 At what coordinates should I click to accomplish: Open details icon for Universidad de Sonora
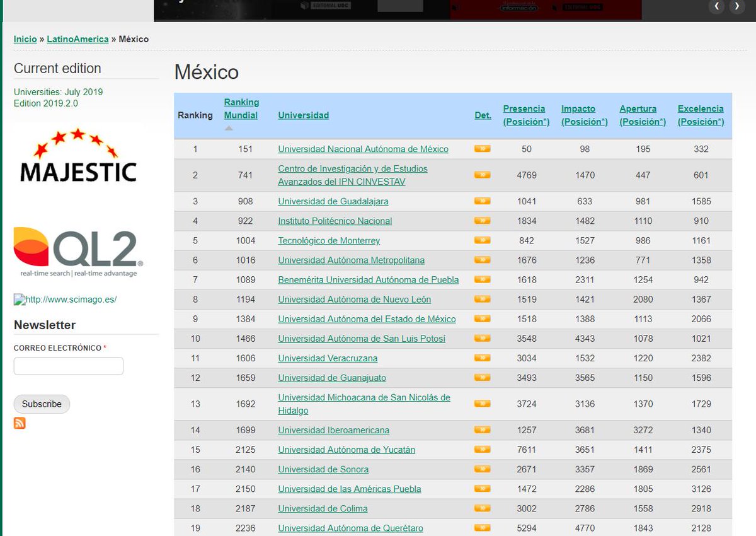click(483, 469)
